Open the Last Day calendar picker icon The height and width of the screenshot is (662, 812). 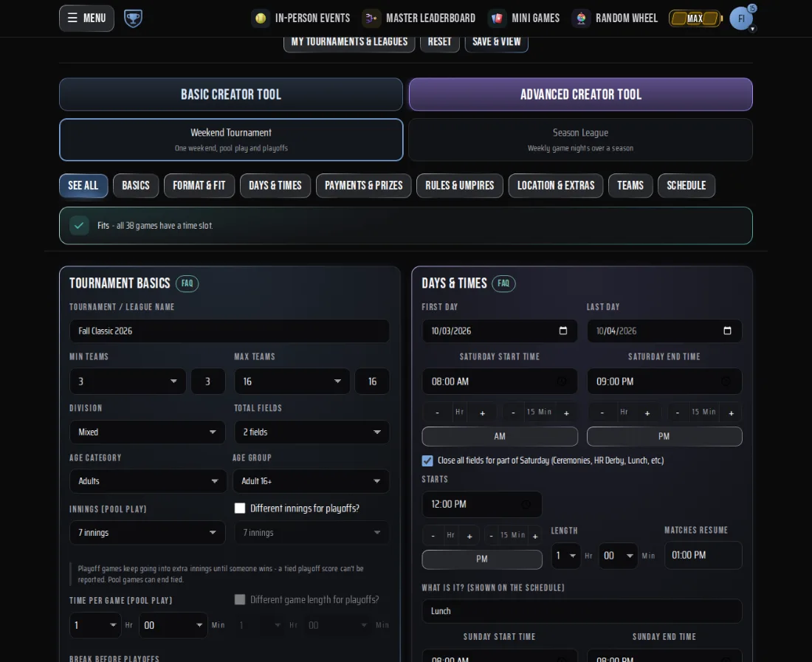tap(727, 331)
